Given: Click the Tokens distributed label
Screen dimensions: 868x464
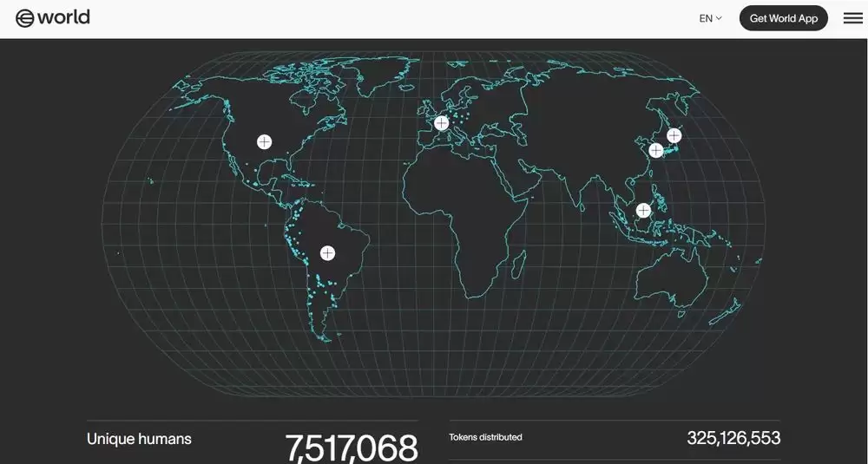Looking at the screenshot, I should pyautogui.click(x=485, y=437).
